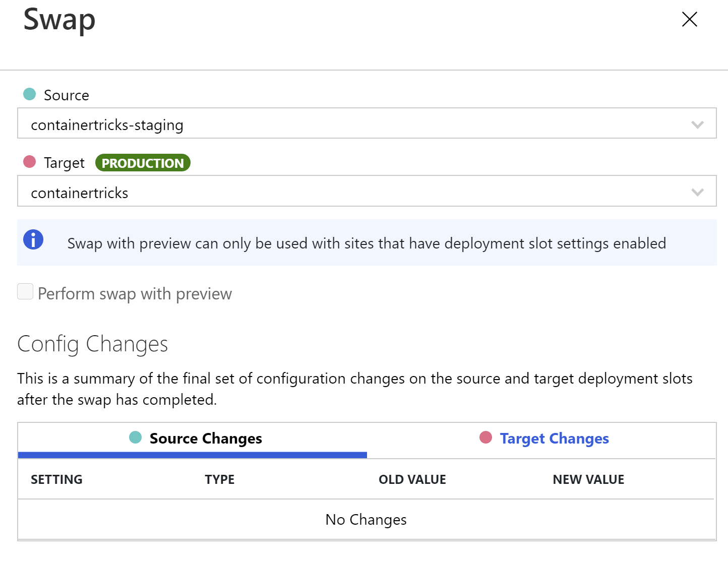Click the No Changes table row
The image size is (728, 561).
coord(367,519)
